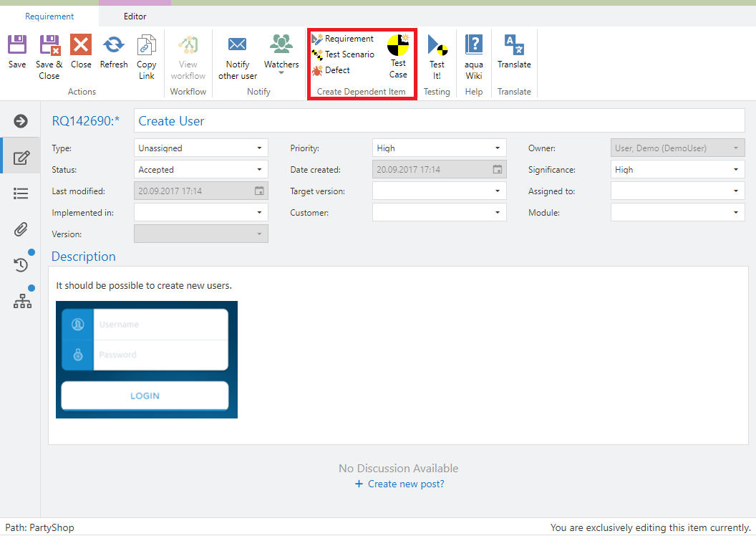This screenshot has height=536, width=756.
Task: Click the Test It! icon
Action: click(x=437, y=47)
